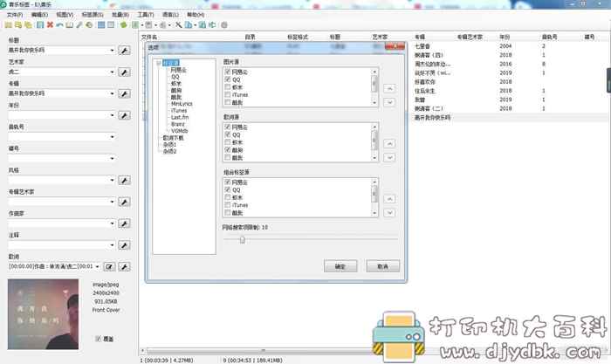This screenshot has width=611, height=364.
Task: Select Last.fm in the options tree
Action: (180, 117)
